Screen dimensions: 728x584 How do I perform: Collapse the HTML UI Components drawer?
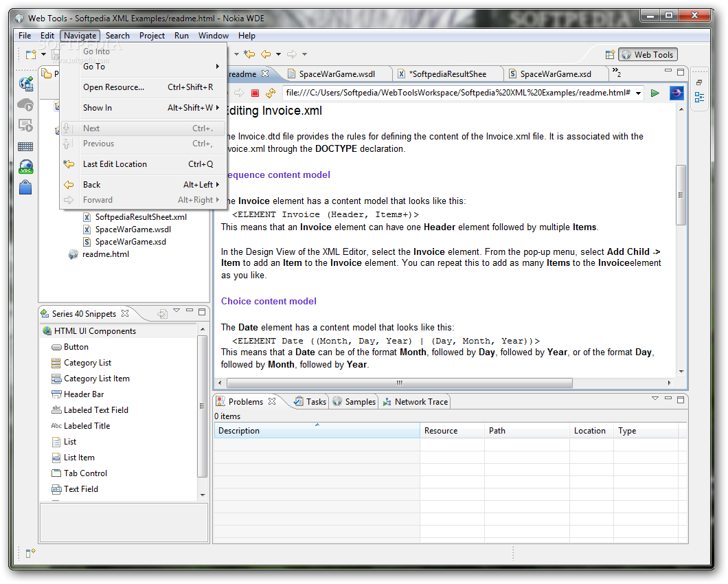click(x=118, y=330)
